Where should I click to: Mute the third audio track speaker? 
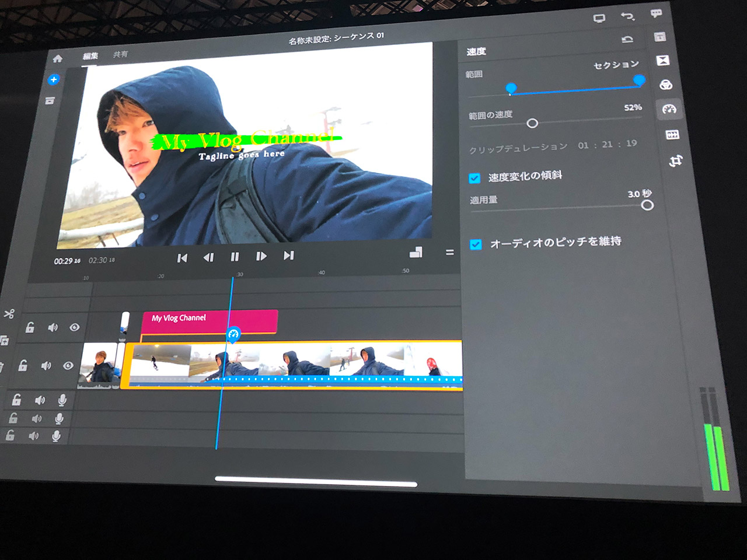33,436
